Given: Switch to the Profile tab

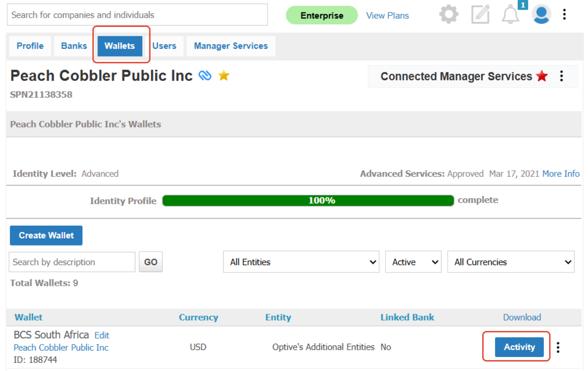Looking at the screenshot, I should 30,46.
